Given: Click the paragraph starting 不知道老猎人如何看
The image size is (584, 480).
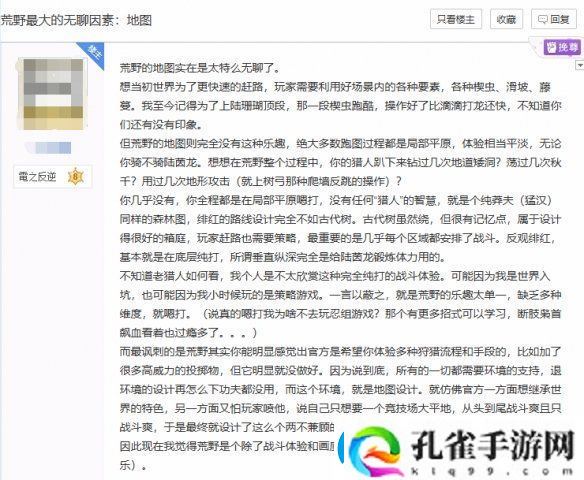Looking at the screenshot, I should [x=340, y=304].
